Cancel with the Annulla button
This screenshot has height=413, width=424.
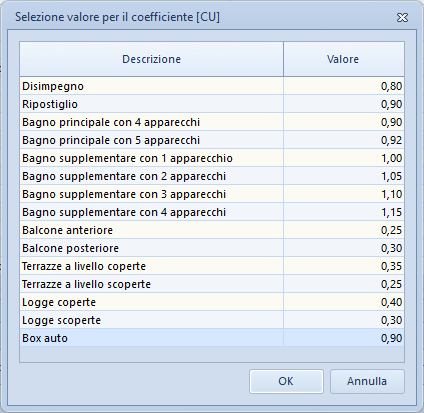367,381
